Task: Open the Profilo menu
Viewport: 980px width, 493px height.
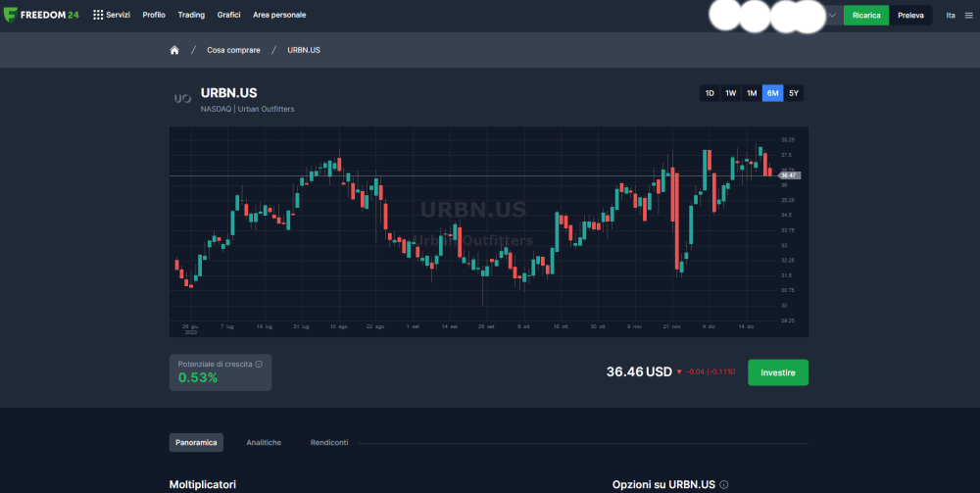Action: (154, 15)
